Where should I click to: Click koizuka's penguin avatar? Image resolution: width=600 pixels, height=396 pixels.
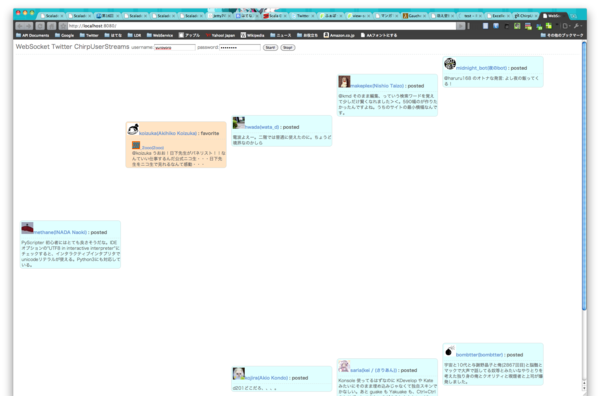[x=133, y=129]
